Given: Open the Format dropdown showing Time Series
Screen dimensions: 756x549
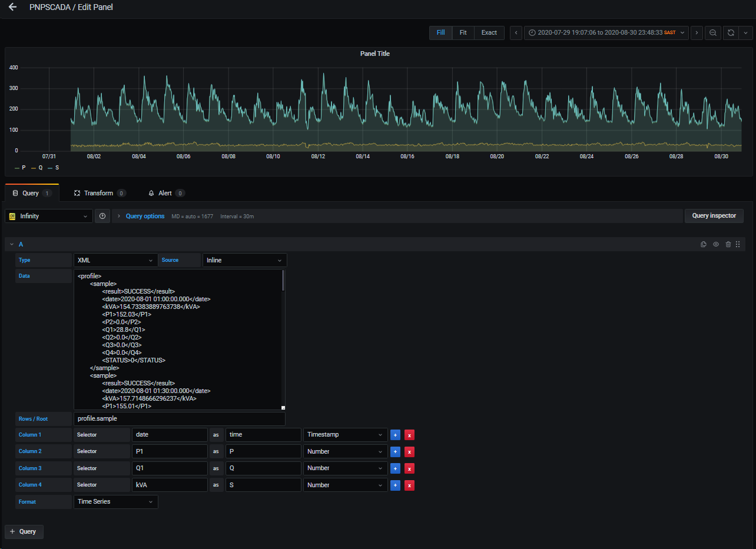Looking at the screenshot, I should click(115, 501).
